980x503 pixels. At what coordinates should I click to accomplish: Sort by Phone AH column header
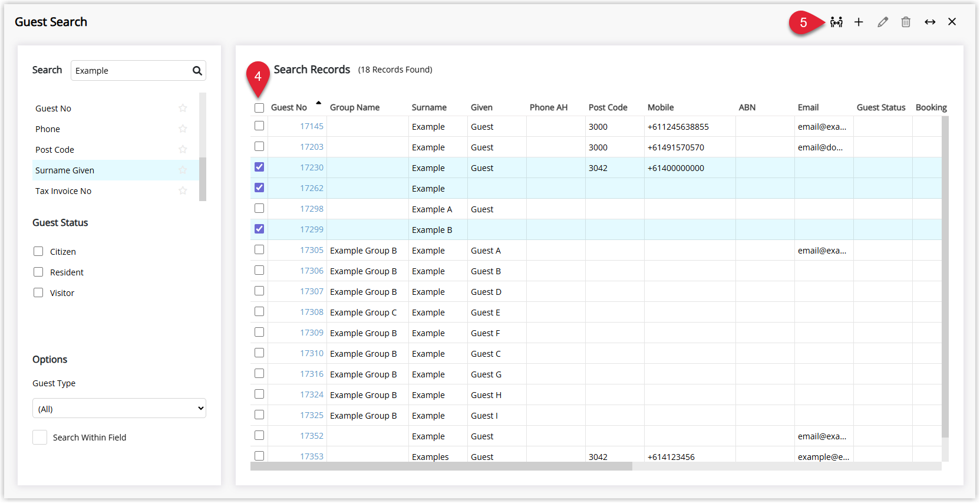(x=549, y=107)
